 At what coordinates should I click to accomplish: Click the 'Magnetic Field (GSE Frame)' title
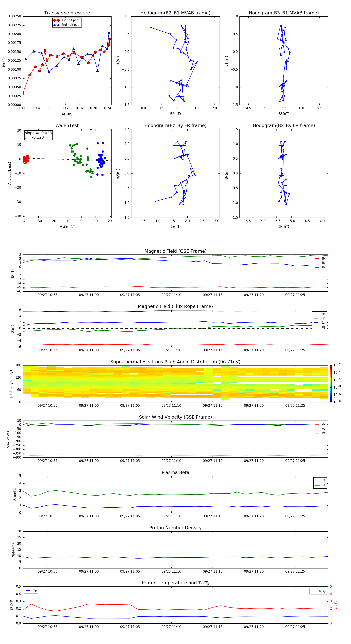175,251
